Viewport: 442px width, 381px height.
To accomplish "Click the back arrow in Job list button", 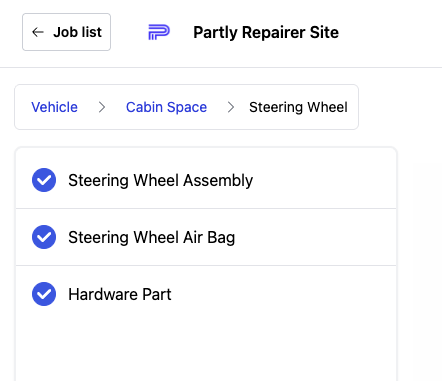I will coord(38,32).
